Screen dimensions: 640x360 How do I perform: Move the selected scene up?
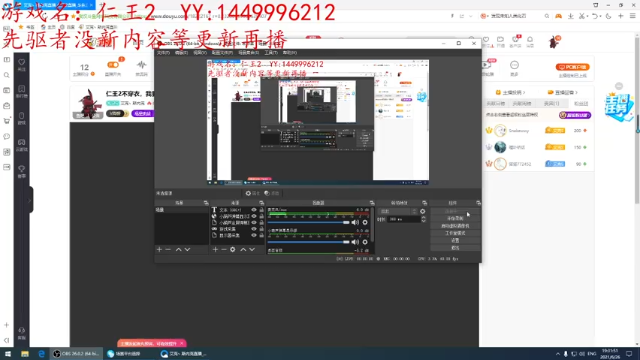[178, 249]
